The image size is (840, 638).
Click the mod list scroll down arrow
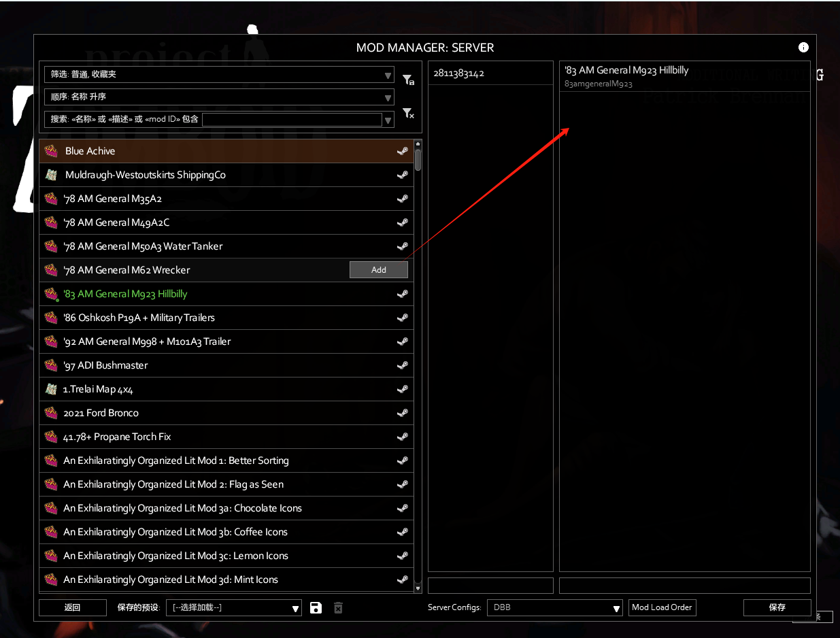[x=418, y=588]
